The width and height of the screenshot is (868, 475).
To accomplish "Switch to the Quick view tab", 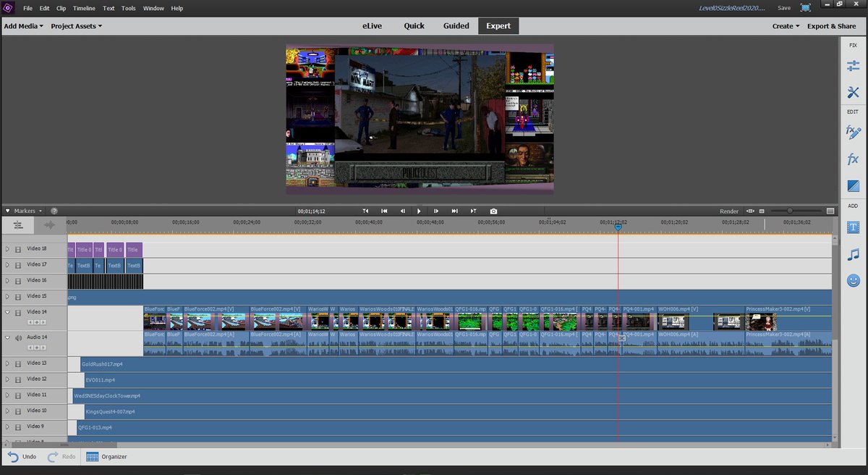I will pos(414,26).
